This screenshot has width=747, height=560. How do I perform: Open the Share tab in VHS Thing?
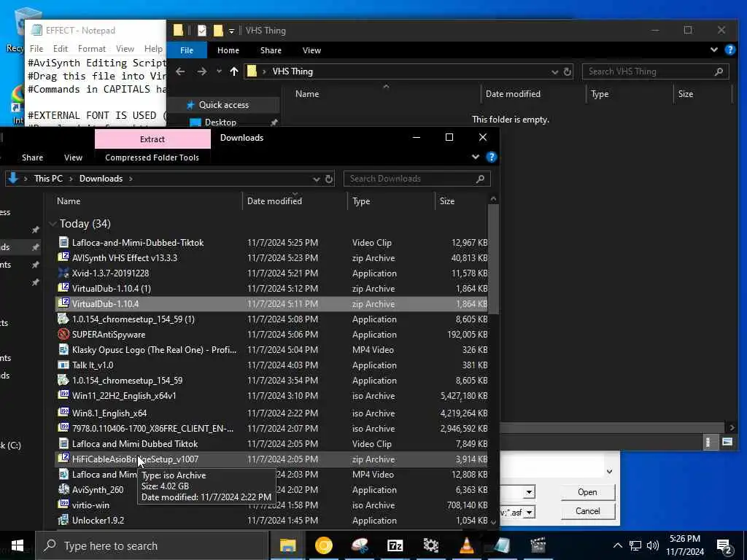(x=271, y=50)
